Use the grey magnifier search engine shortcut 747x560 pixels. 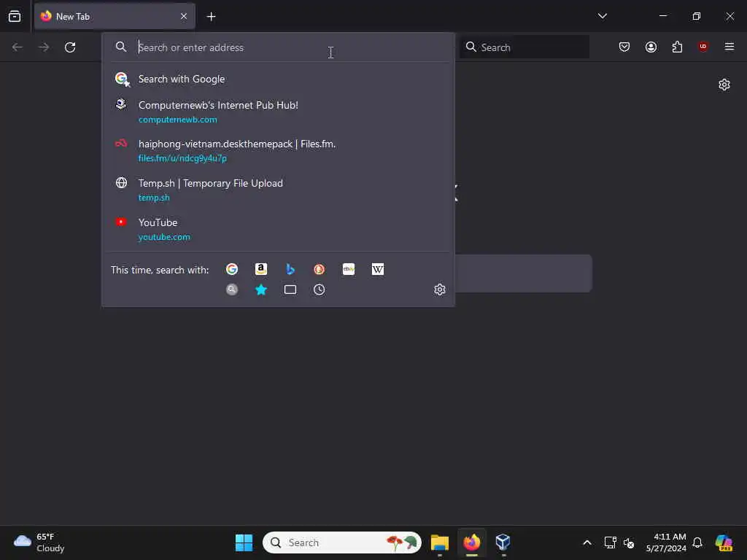(x=232, y=289)
